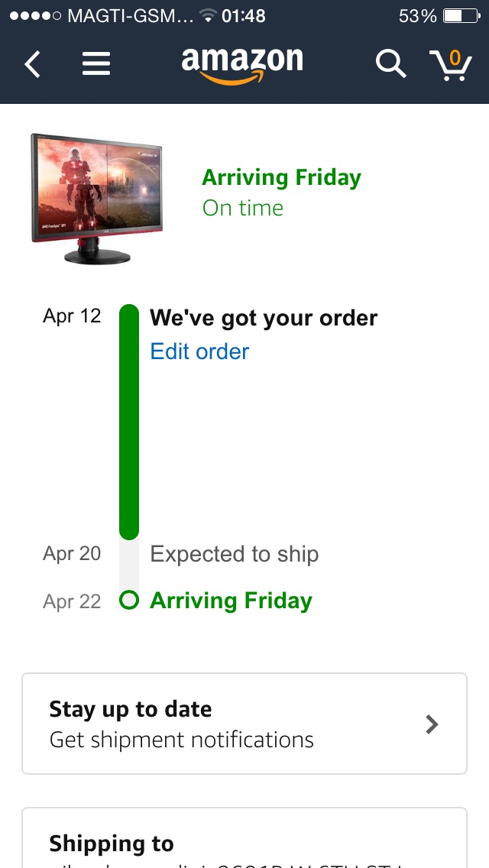Screen dimensions: 489x868
Task: Tap the Wi-Fi status icon
Action: coord(206,16)
